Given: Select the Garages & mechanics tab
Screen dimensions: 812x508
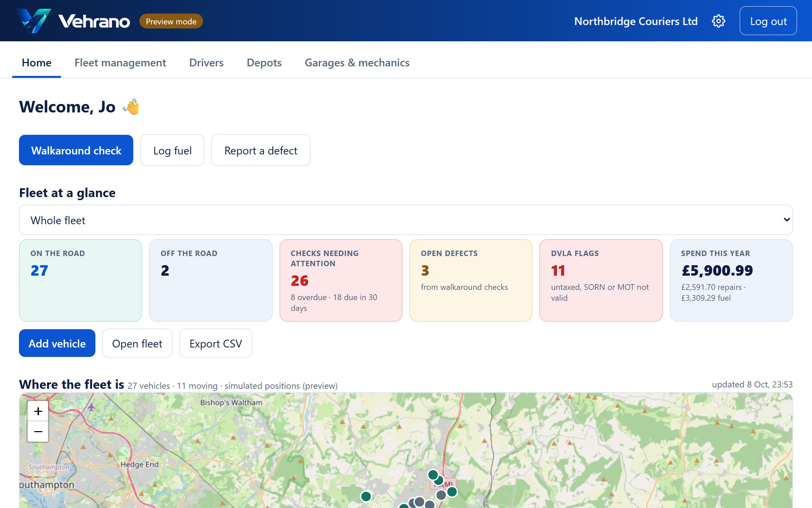Looking at the screenshot, I should [357, 63].
